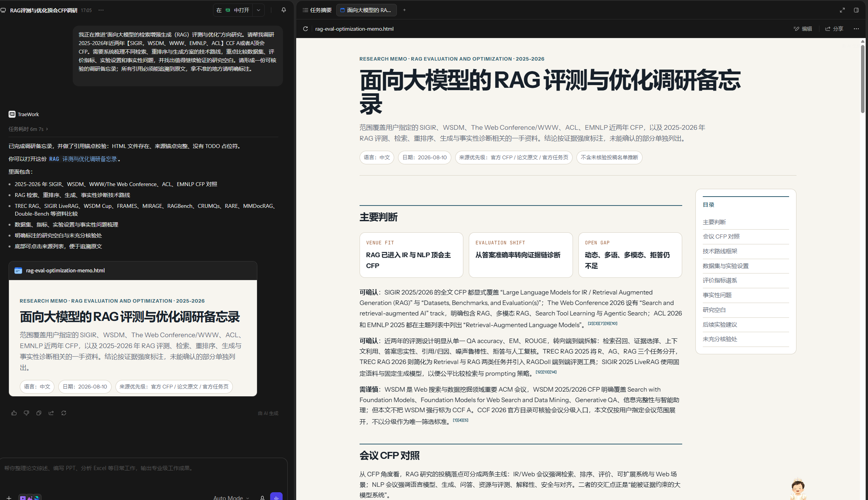Open the memo preview thumbnail in chat

[133, 338]
